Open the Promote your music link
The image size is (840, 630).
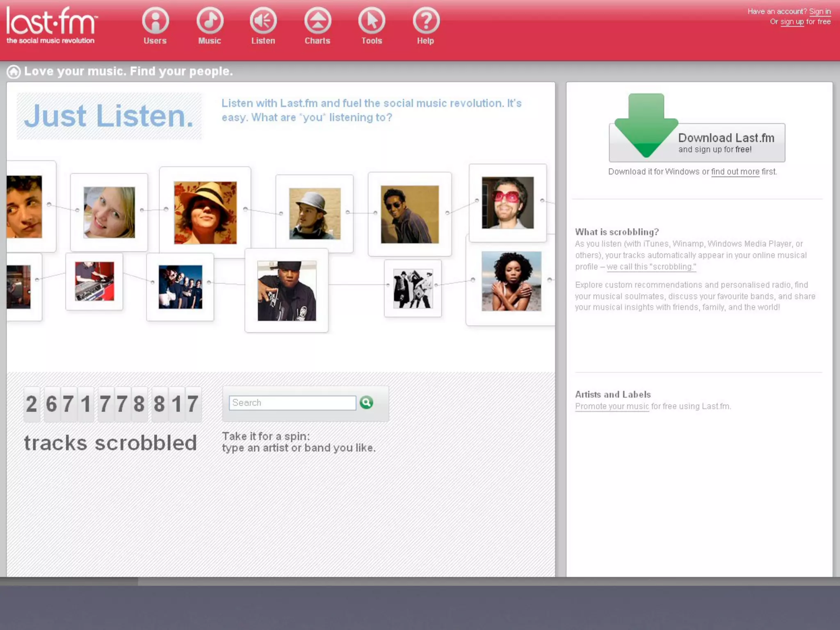click(x=612, y=406)
